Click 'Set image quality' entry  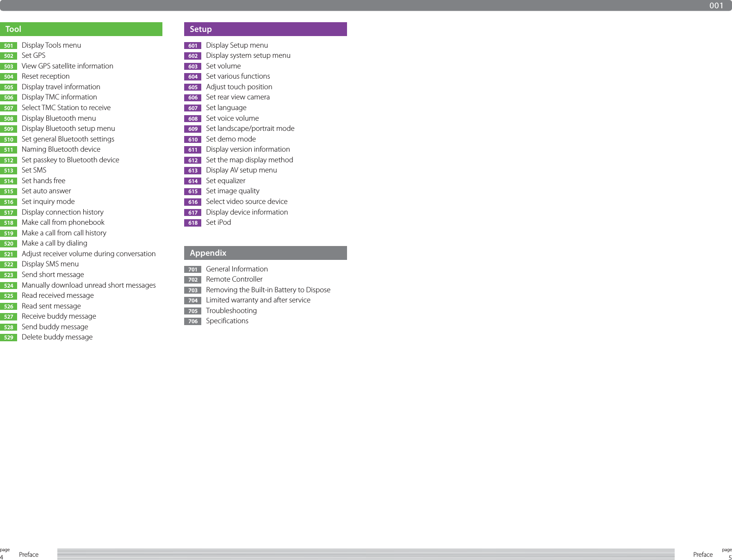click(x=233, y=191)
